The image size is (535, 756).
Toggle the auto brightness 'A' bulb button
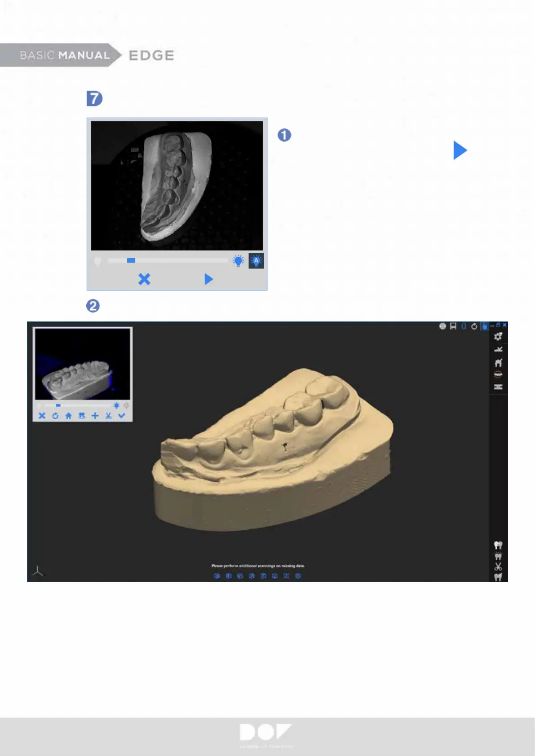256,261
